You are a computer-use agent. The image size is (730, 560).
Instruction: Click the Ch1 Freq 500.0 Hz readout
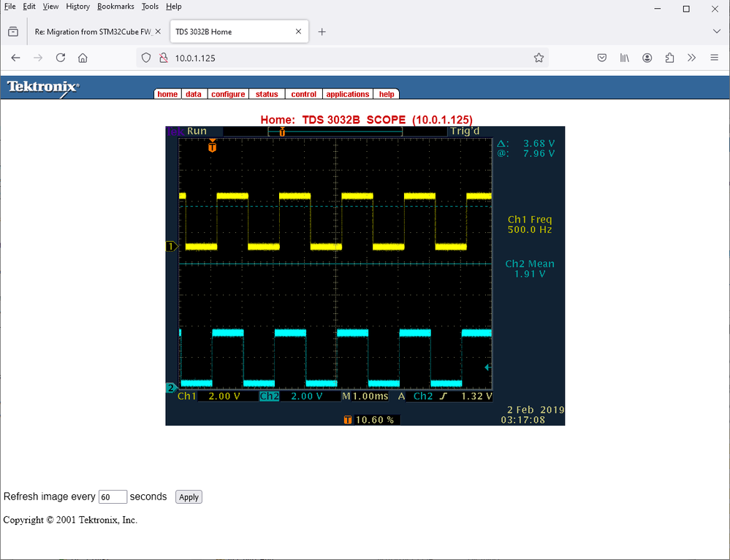click(530, 224)
